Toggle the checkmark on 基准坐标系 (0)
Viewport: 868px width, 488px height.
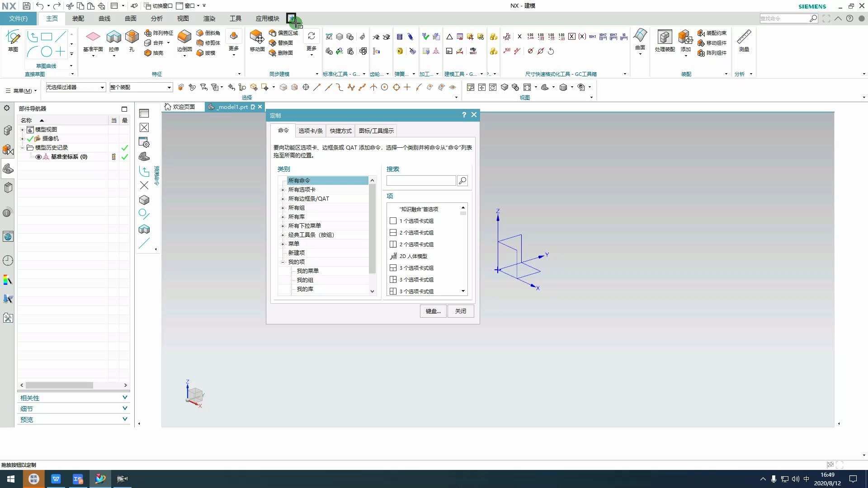(124, 157)
